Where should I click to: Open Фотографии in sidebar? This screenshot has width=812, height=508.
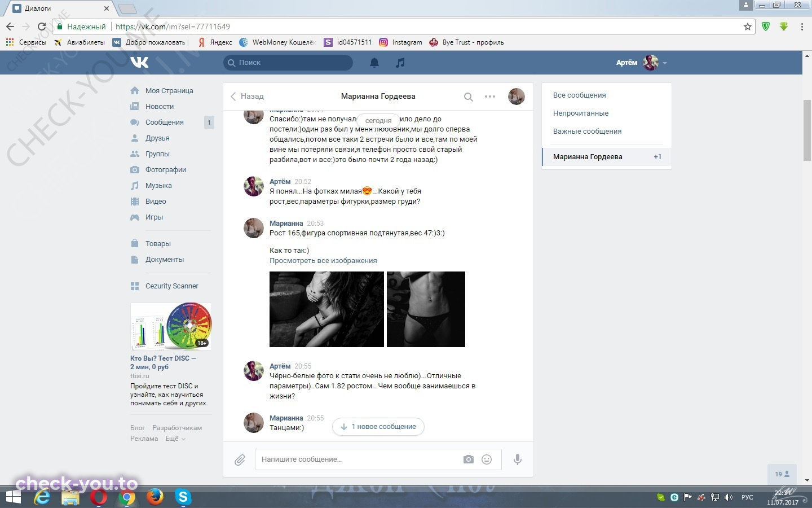pyautogui.click(x=166, y=169)
